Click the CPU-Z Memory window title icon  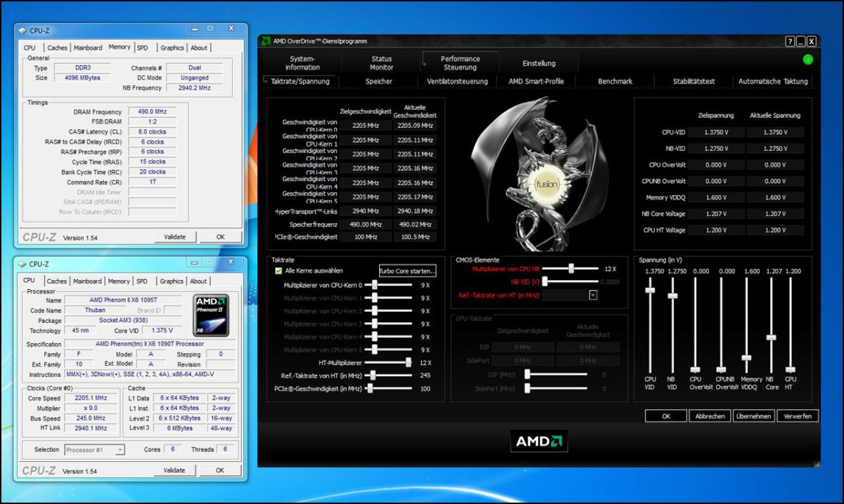tap(22, 30)
